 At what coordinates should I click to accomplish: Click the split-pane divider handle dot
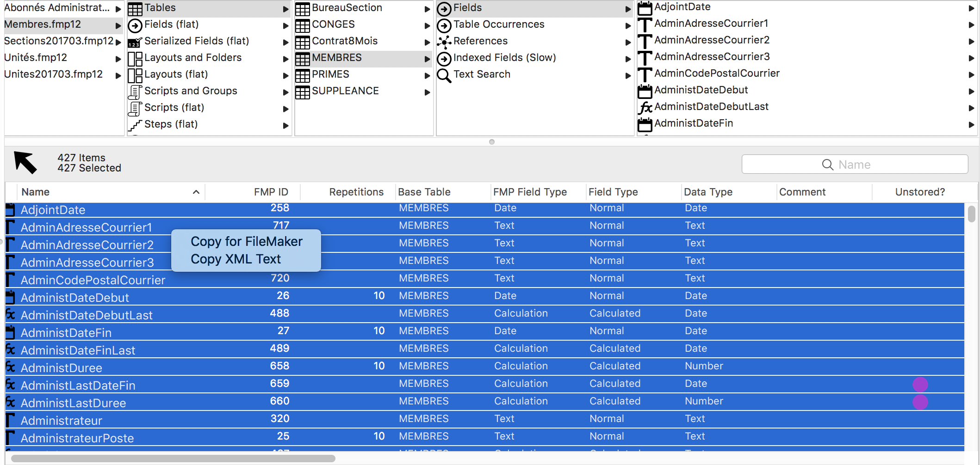click(491, 142)
